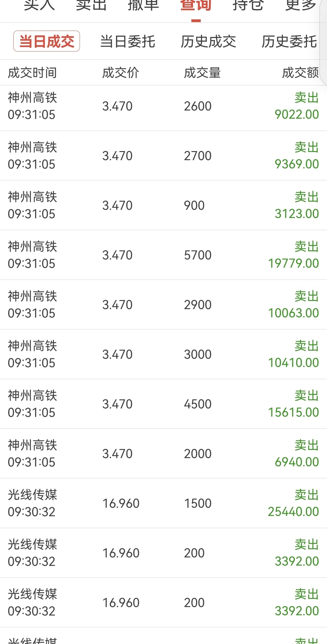
Task: Go to the 持仓 tab
Action: pyautogui.click(x=248, y=5)
